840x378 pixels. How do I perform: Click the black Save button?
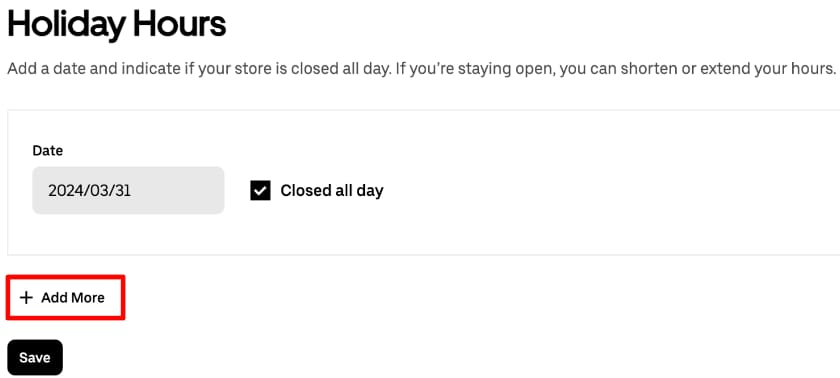click(35, 357)
